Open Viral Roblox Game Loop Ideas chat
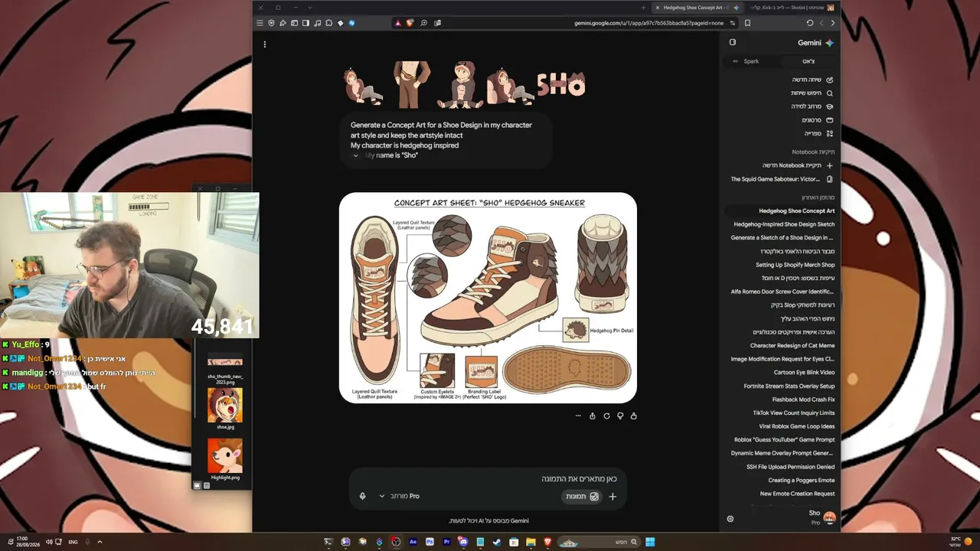The image size is (980, 551). 797,426
